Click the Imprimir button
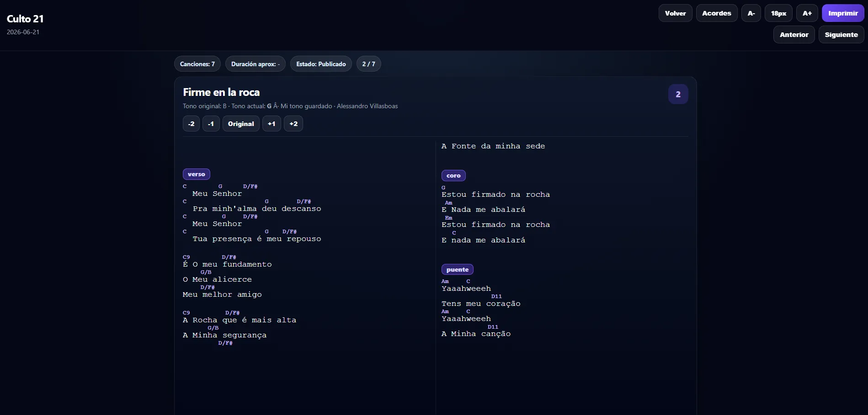 pyautogui.click(x=843, y=13)
